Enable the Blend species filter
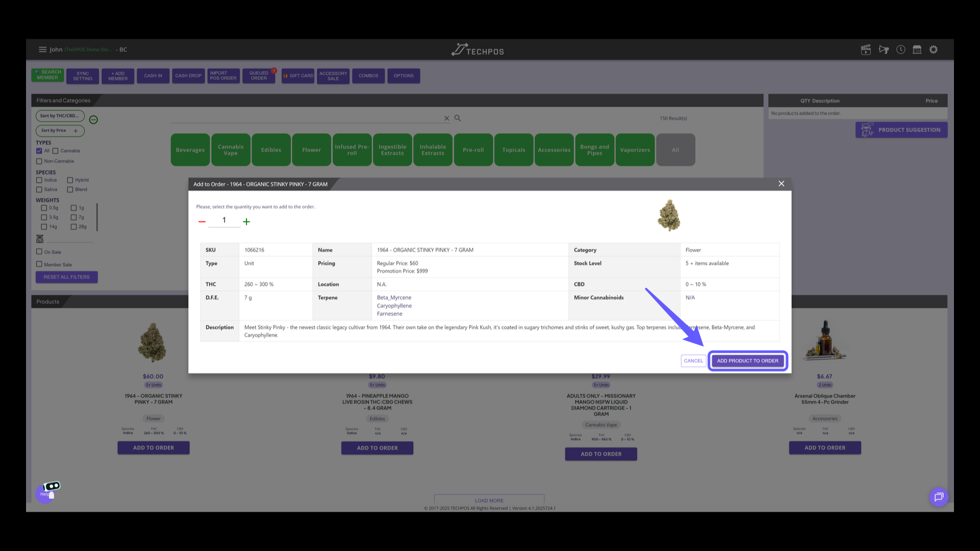Image resolution: width=980 pixels, height=551 pixels. [x=70, y=190]
